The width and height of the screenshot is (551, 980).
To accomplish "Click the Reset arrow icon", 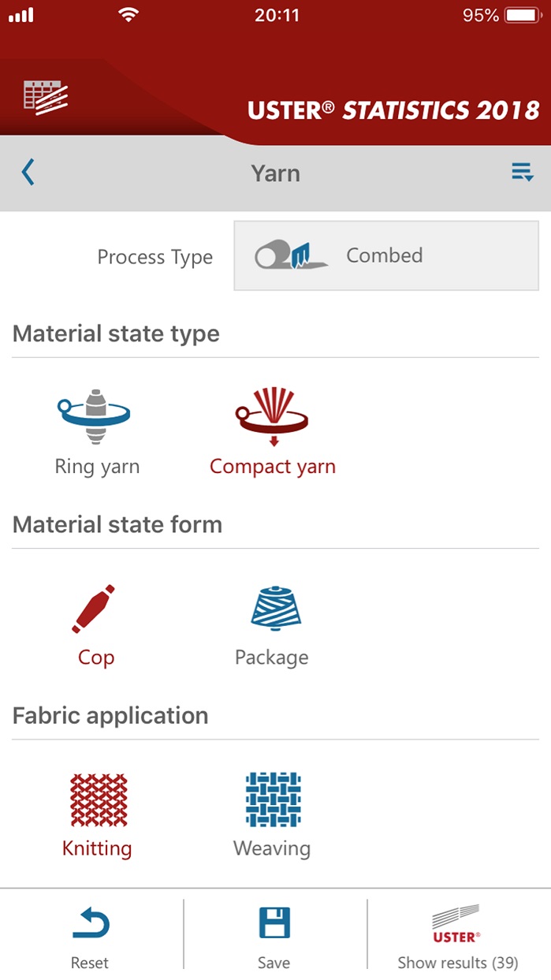I will tap(91, 923).
